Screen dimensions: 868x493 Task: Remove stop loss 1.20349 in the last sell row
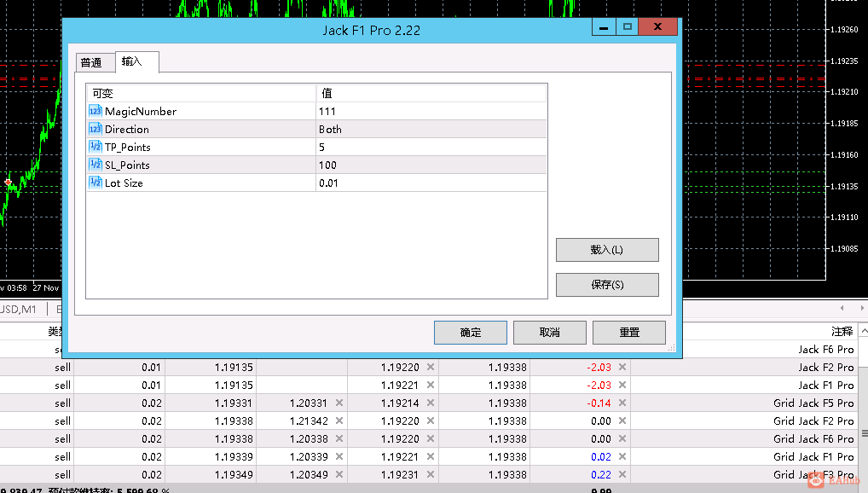[x=339, y=474]
